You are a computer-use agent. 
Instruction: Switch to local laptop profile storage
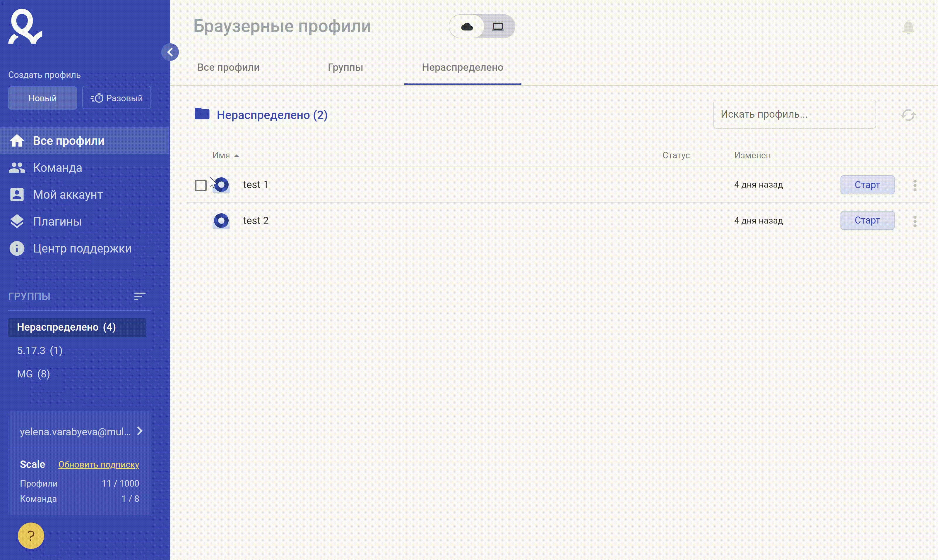[498, 26]
